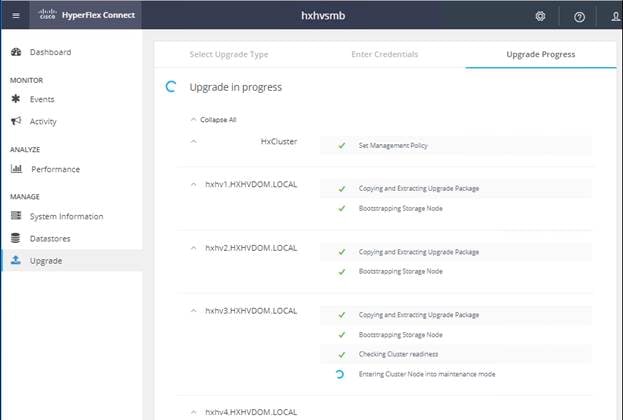Click hxhv1 Copying and Extracting Upgrade Package text

point(419,188)
